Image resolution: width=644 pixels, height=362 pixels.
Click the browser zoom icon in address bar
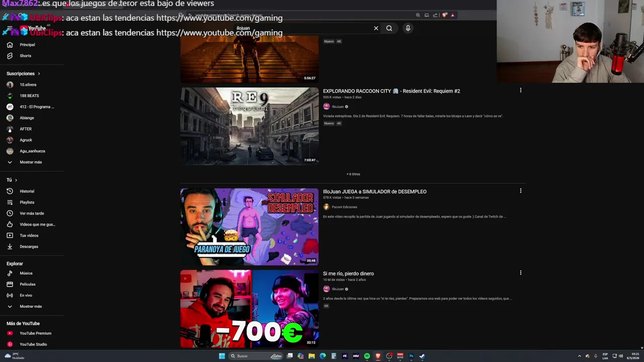[x=418, y=15]
